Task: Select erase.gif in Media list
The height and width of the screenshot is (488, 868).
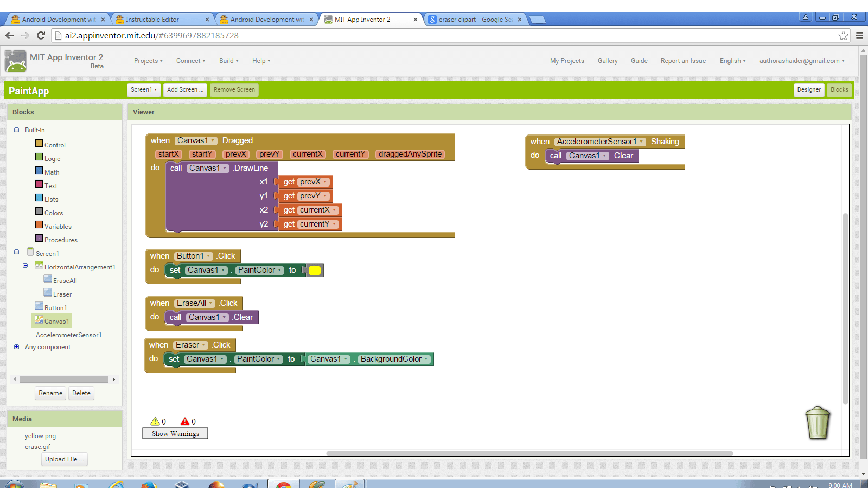Action: pos(37,447)
